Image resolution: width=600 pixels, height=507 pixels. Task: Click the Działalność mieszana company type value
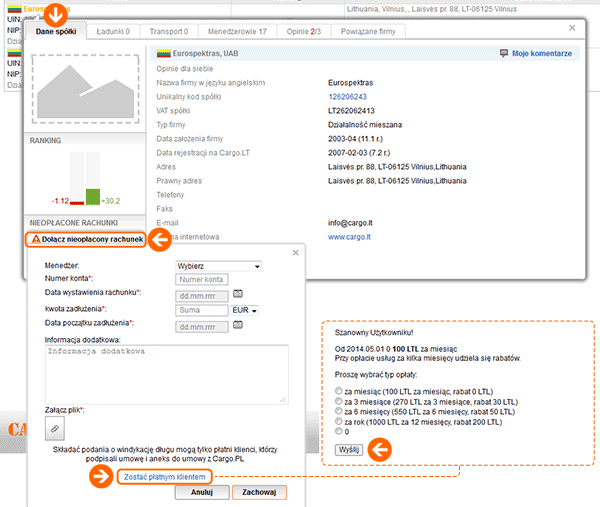tap(365, 125)
